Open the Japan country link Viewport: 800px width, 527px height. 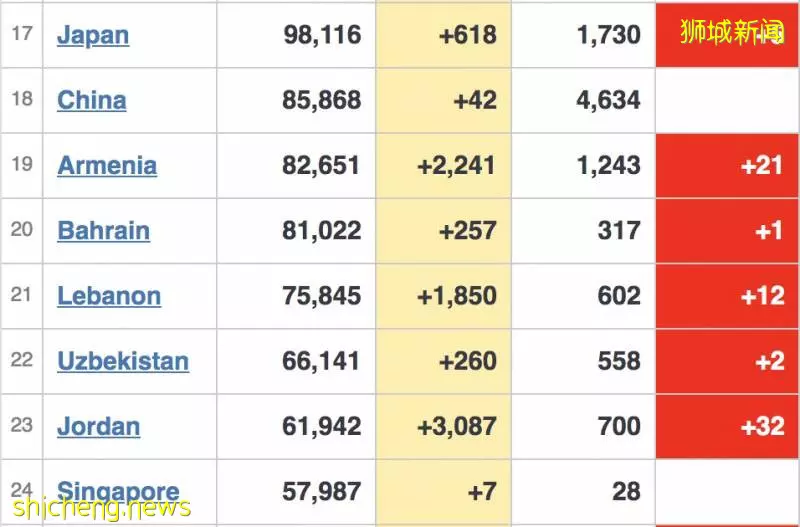click(93, 35)
